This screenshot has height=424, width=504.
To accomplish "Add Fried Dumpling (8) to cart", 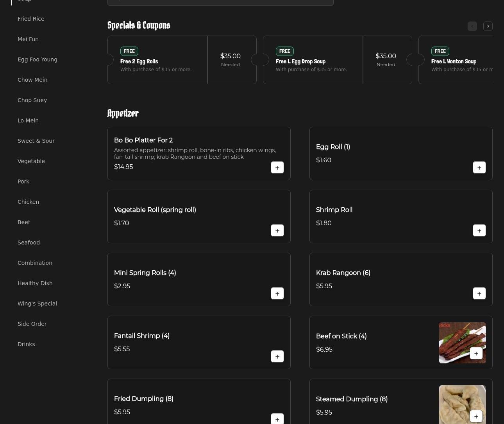I will click(x=277, y=419).
